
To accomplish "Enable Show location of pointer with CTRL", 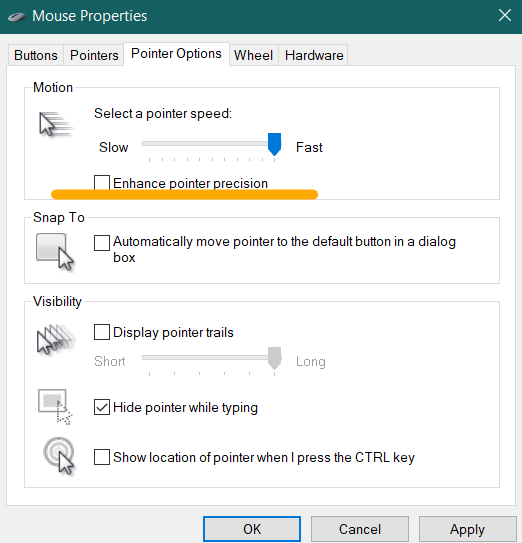I will point(102,457).
